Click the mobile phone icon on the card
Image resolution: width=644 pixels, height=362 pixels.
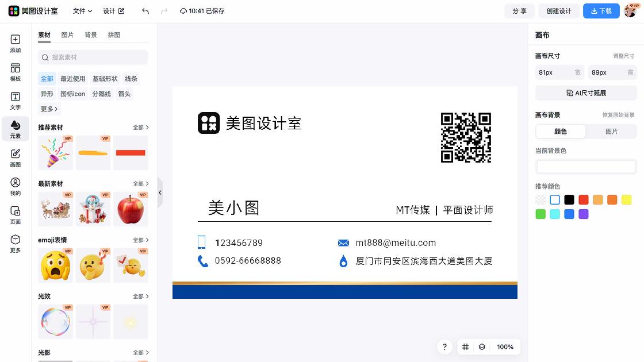click(202, 242)
